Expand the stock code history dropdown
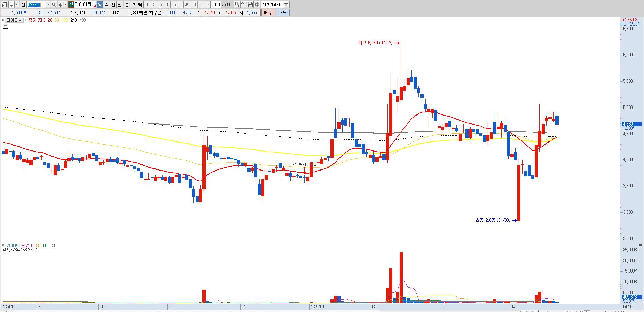The height and width of the screenshot is (312, 644). (48, 4)
